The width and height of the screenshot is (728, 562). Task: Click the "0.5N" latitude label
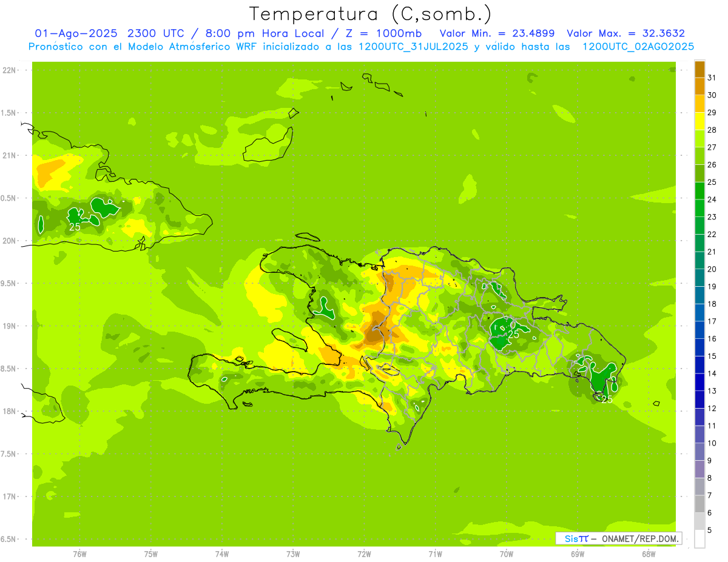click(8, 198)
